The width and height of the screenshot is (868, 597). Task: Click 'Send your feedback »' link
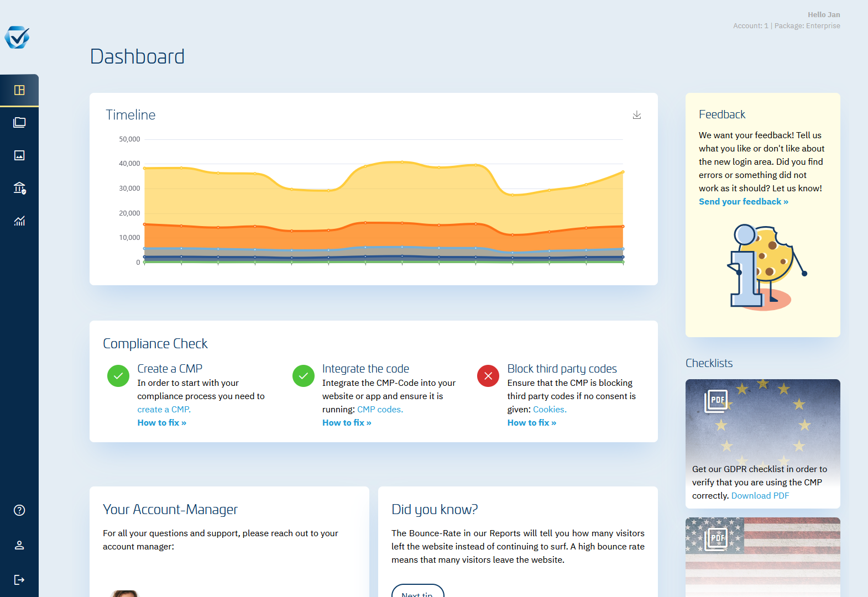(744, 202)
